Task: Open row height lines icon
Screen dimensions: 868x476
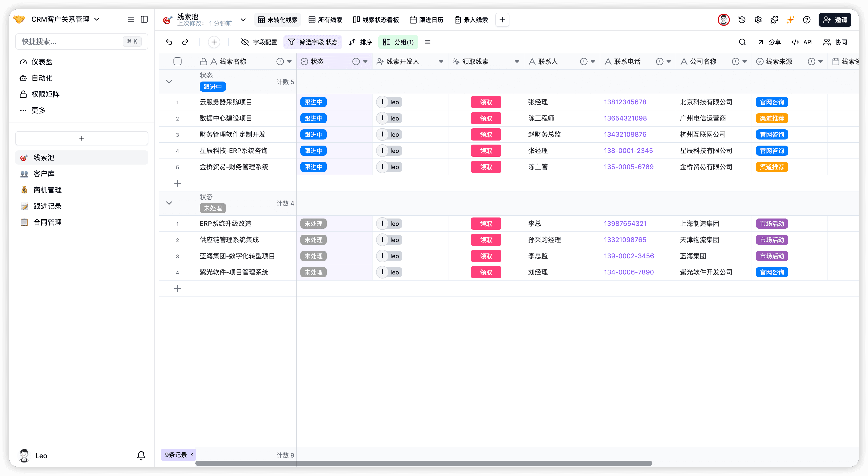Action: pyautogui.click(x=428, y=42)
